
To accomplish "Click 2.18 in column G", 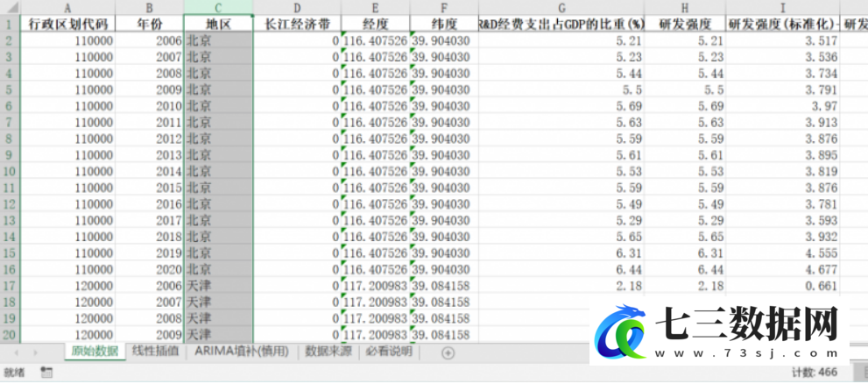I will click(x=561, y=286).
